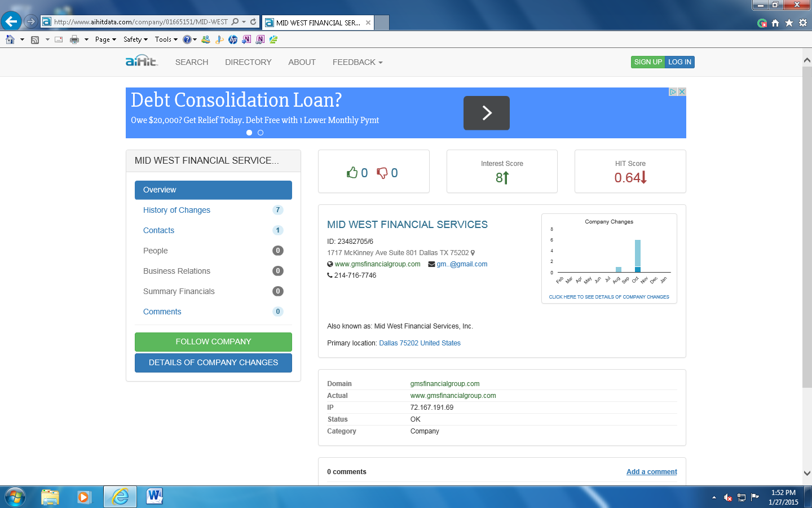
Task: Click the Add a comment link
Action: pos(652,472)
